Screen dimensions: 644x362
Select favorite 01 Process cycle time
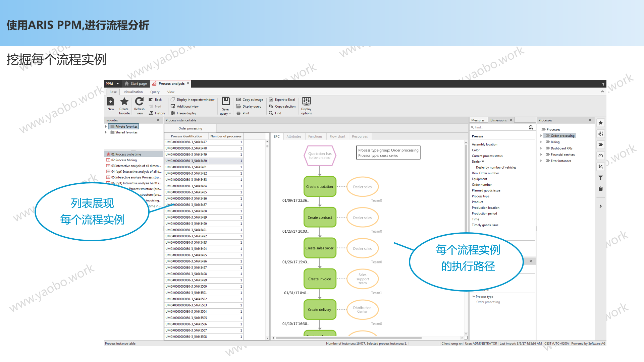(x=133, y=155)
